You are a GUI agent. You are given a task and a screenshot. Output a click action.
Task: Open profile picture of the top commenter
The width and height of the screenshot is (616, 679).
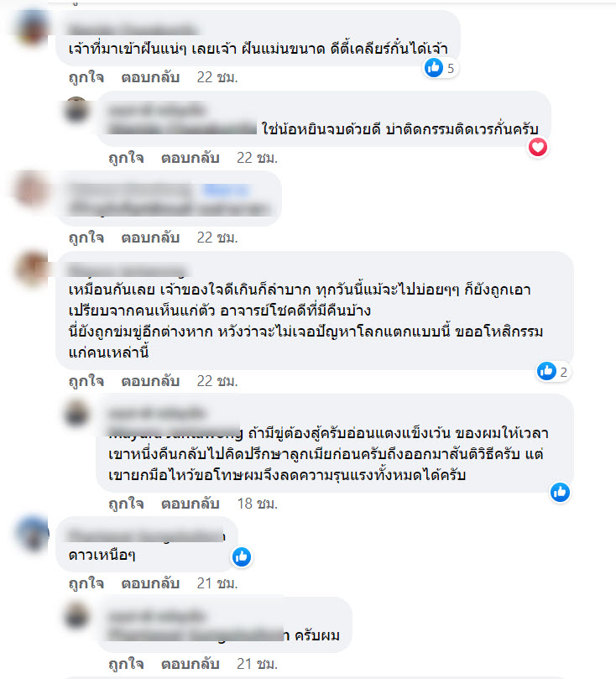pyautogui.click(x=32, y=27)
